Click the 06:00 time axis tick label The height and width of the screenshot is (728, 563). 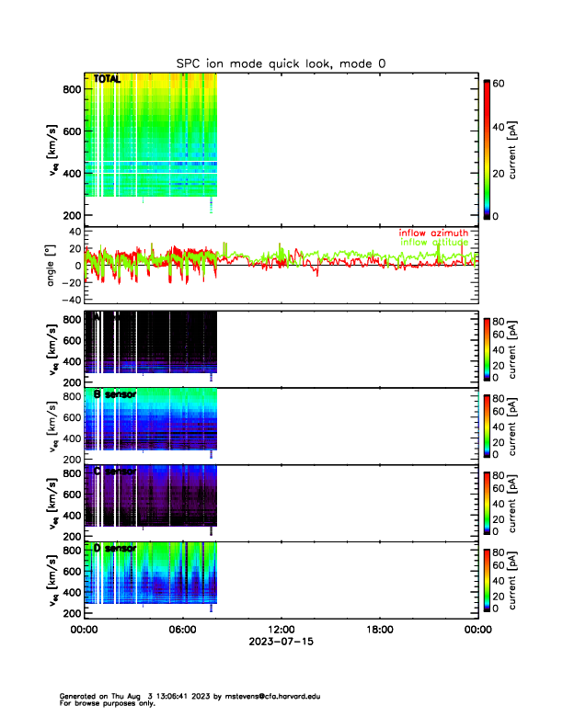pos(182,630)
